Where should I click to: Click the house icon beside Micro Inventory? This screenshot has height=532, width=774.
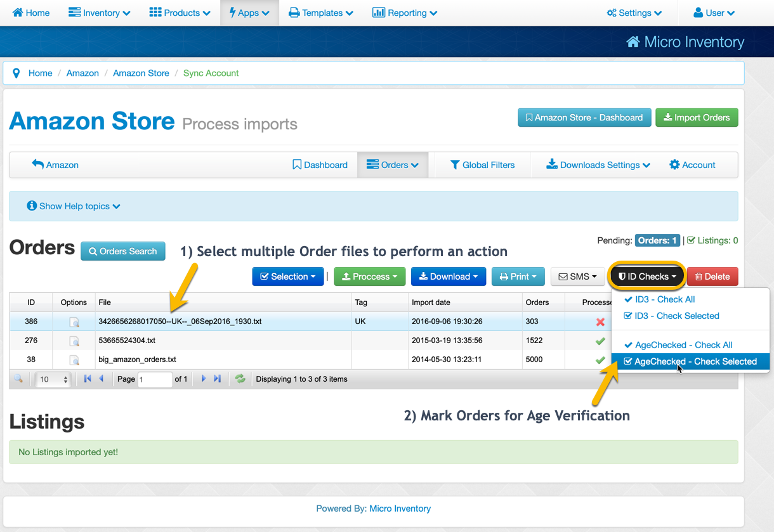[x=633, y=42]
